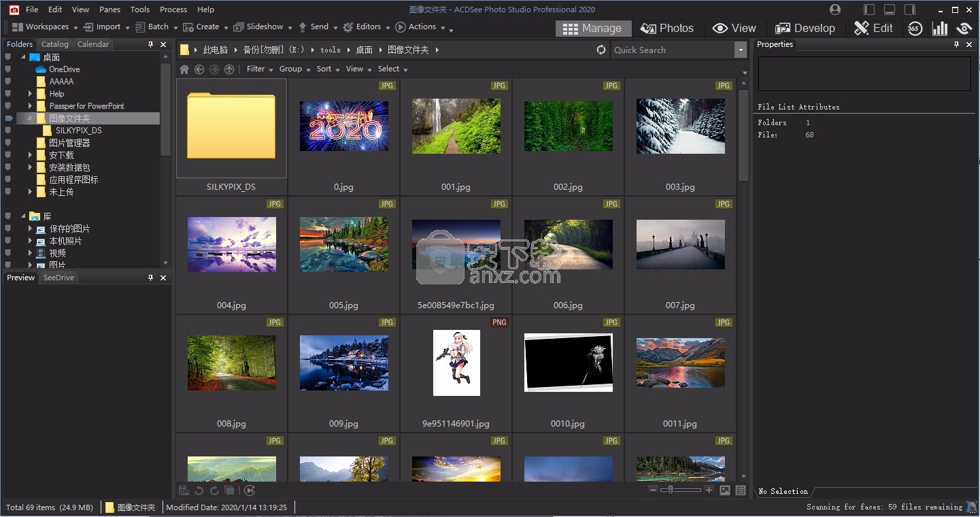Toggle left pane layout button

pyautogui.click(x=869, y=10)
